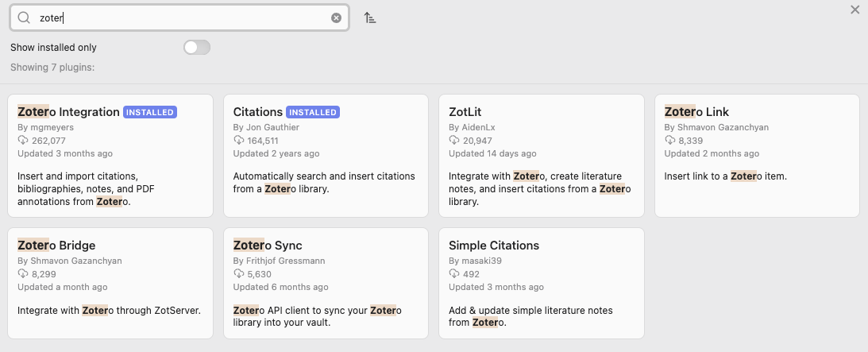Click download icon on Zotero Integration
The image size is (868, 352).
pos(23,141)
